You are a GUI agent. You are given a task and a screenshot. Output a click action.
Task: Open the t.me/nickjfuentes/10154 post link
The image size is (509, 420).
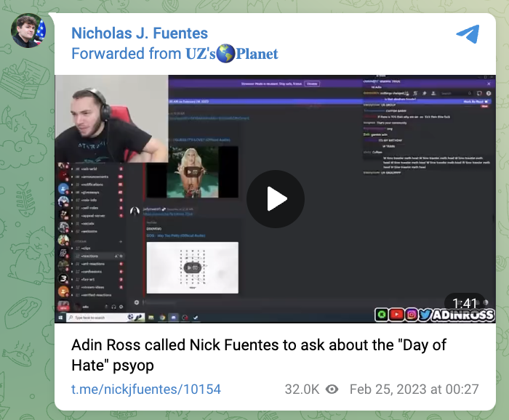click(146, 389)
